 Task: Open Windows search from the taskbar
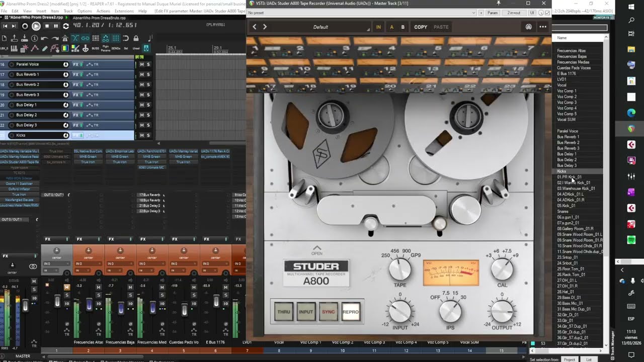[x=631, y=21]
